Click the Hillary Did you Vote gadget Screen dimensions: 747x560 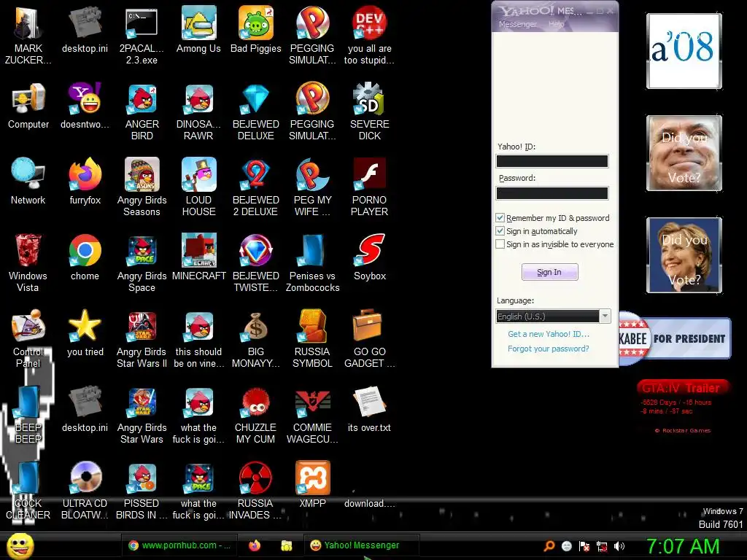(x=684, y=255)
